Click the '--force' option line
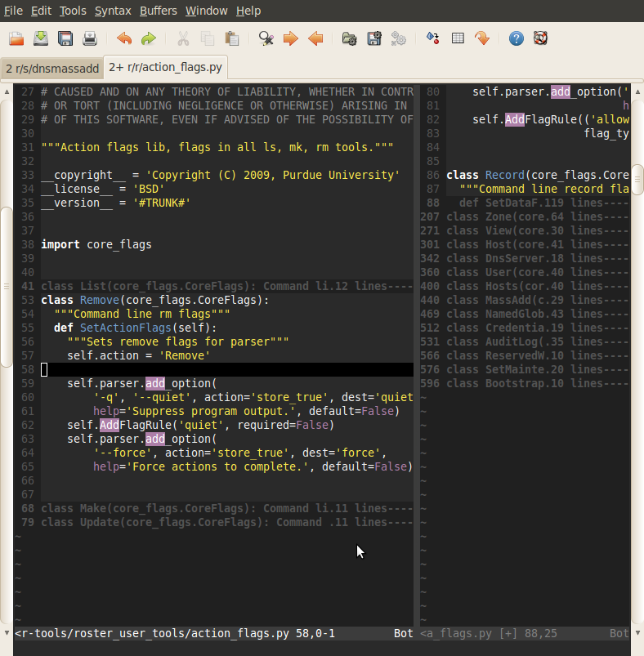This screenshot has width=644, height=656. 239,453
